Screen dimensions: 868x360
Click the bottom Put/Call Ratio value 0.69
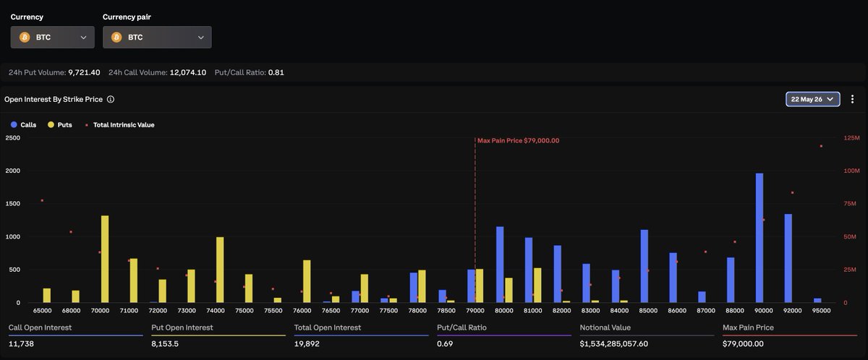point(446,343)
